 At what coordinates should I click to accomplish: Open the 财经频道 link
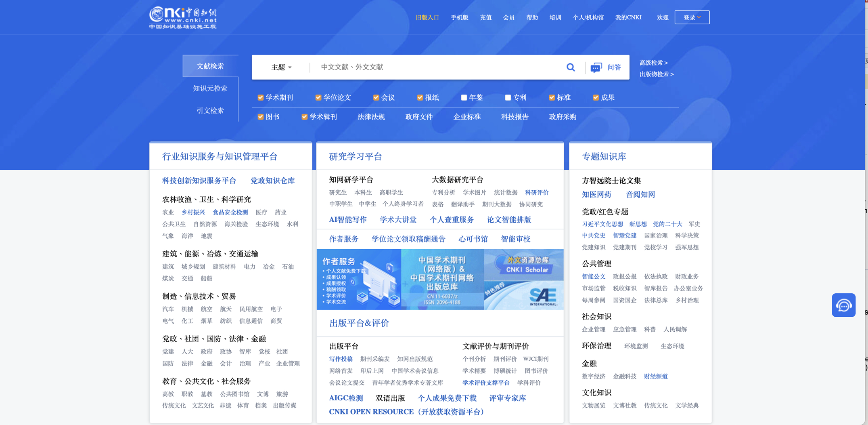(x=656, y=377)
